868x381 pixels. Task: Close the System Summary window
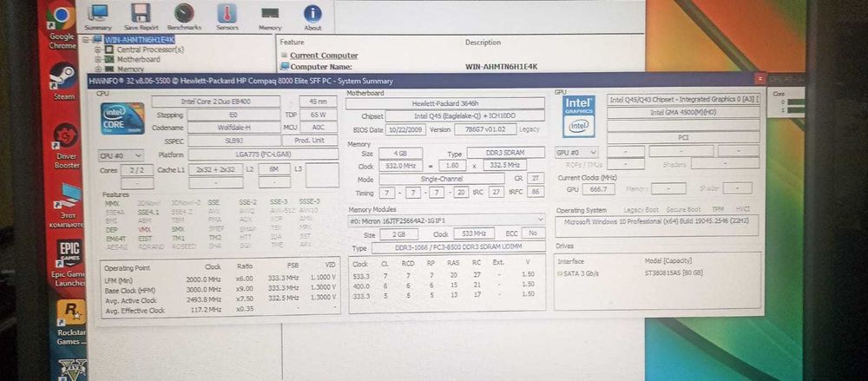click(761, 79)
